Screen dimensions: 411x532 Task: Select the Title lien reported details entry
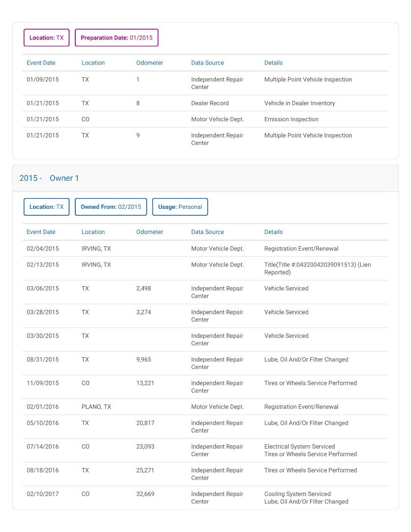[317, 268]
